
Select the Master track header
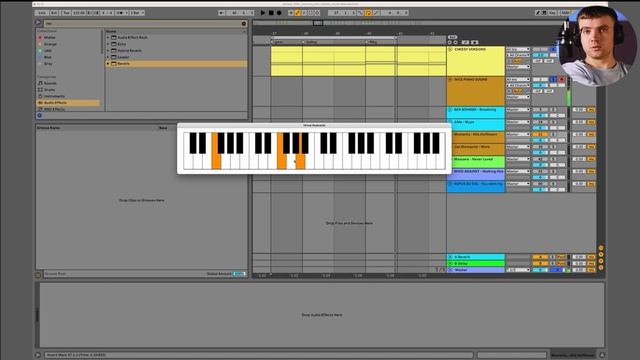pyautogui.click(x=476, y=270)
